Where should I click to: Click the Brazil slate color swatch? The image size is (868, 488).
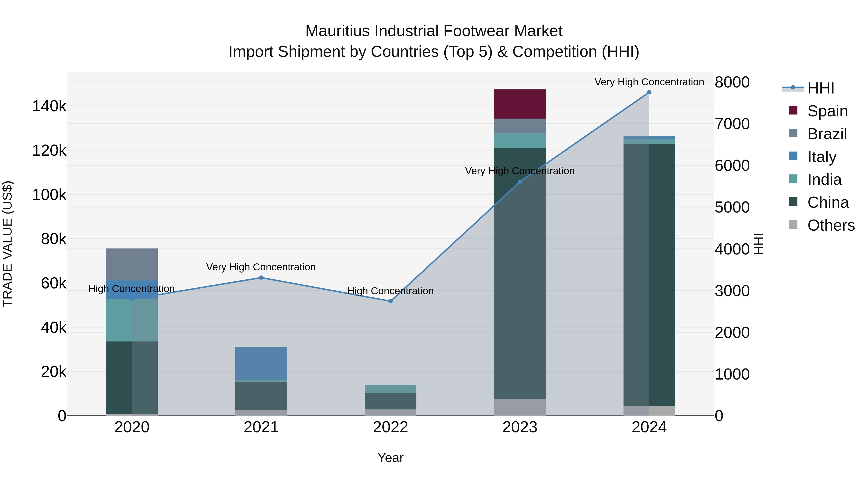(793, 133)
